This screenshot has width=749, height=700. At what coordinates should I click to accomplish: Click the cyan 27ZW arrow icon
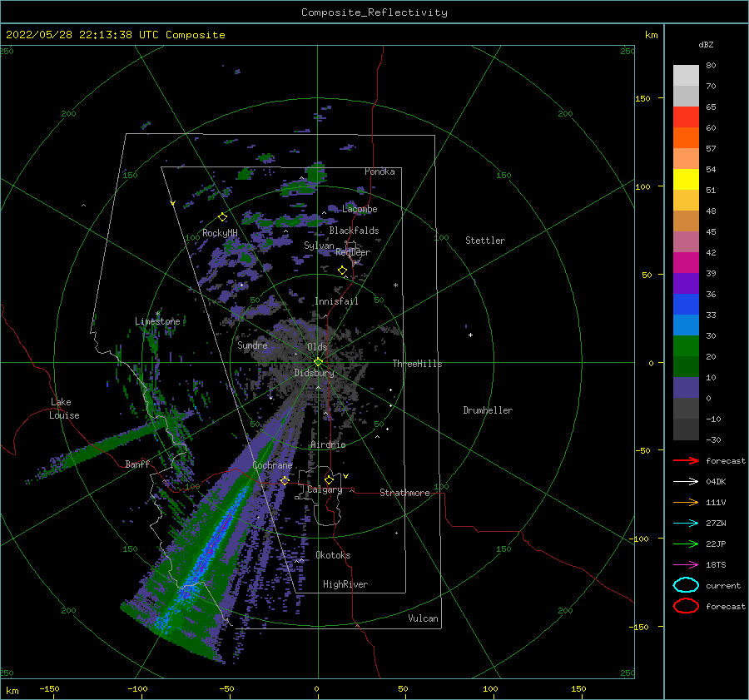pos(686,523)
